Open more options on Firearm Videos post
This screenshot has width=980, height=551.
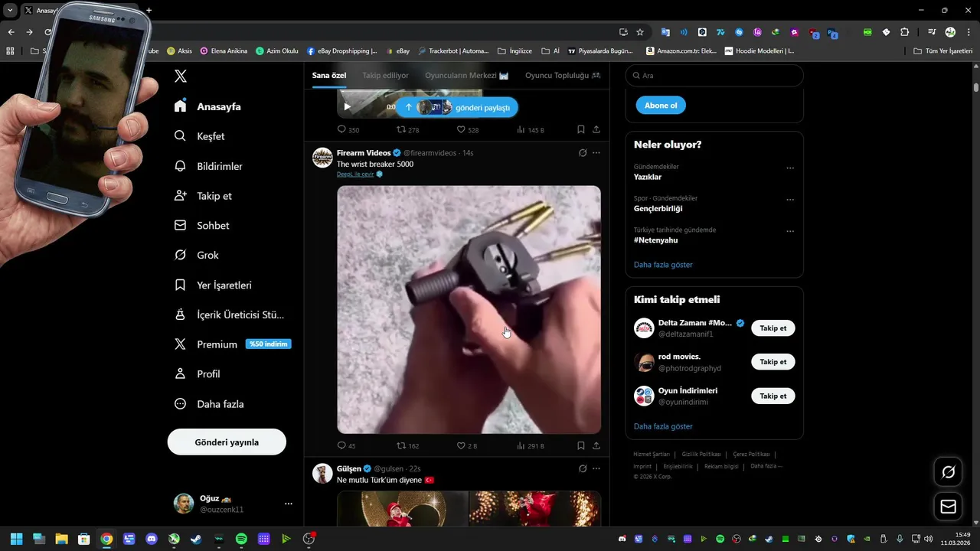pyautogui.click(x=596, y=153)
